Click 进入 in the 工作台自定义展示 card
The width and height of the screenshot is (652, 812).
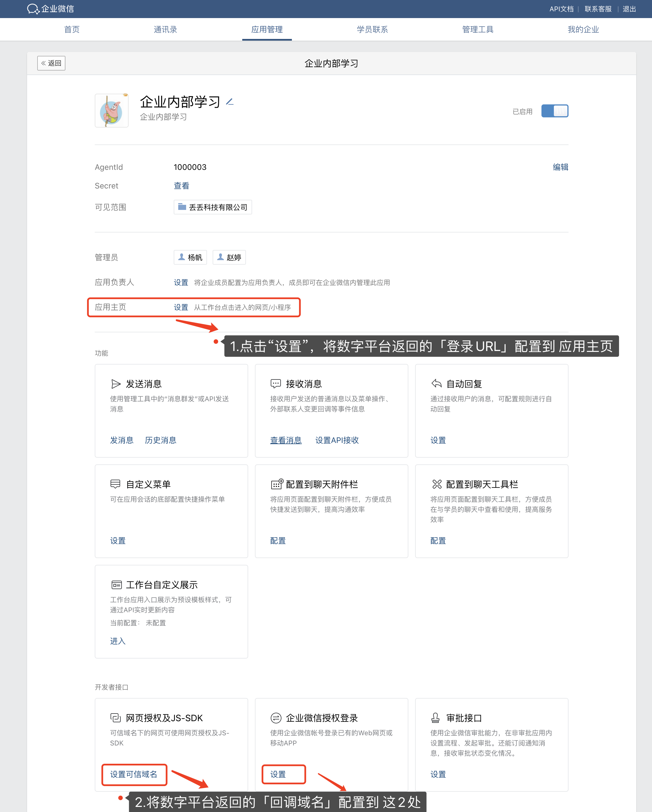point(118,641)
